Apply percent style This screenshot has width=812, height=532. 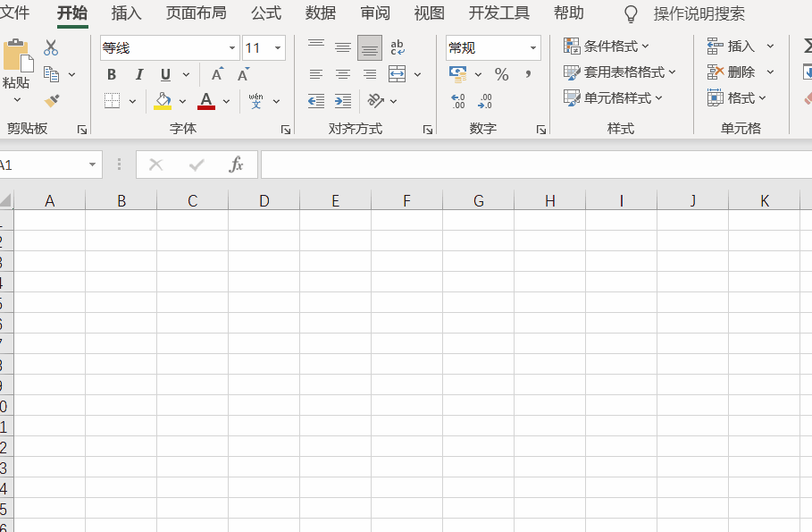[501, 75]
